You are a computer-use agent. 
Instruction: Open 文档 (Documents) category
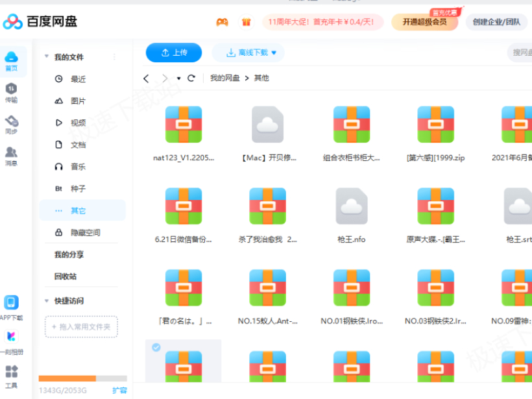click(x=82, y=145)
